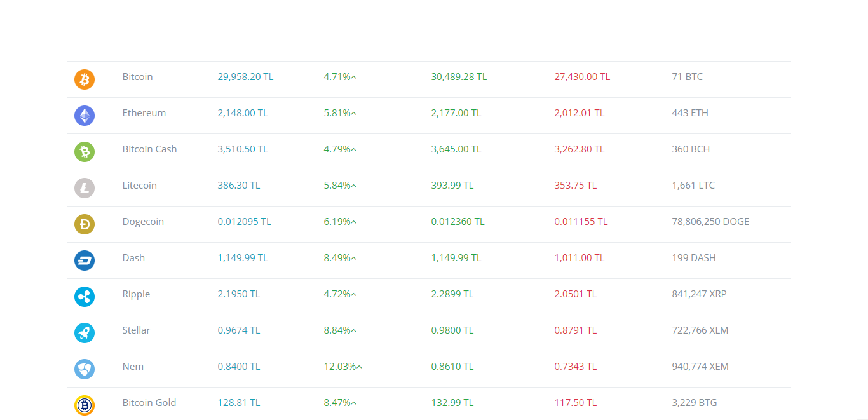This screenshot has width=868, height=420.
Task: Click the gold Dogecoin icon
Action: tap(85, 224)
